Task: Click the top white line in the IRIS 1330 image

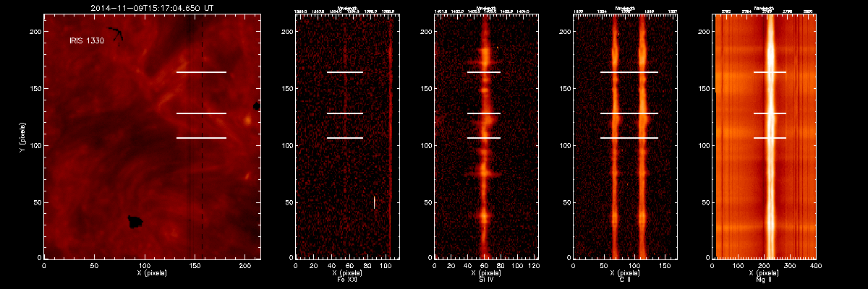Action: 201,72
